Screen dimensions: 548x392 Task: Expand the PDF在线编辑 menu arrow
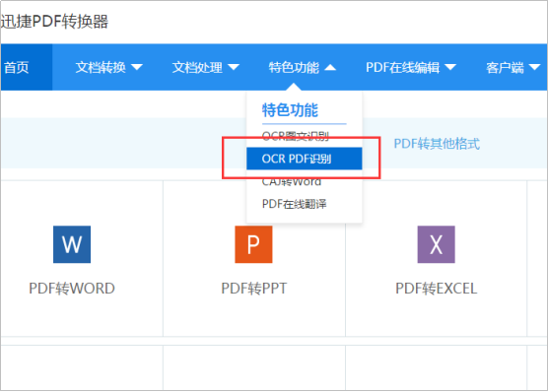450,67
